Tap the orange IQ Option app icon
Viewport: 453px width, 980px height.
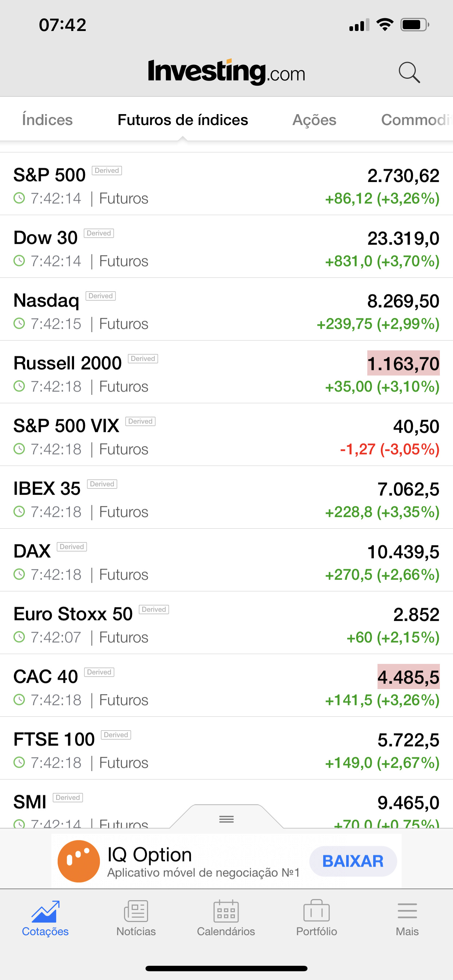coord(79,861)
